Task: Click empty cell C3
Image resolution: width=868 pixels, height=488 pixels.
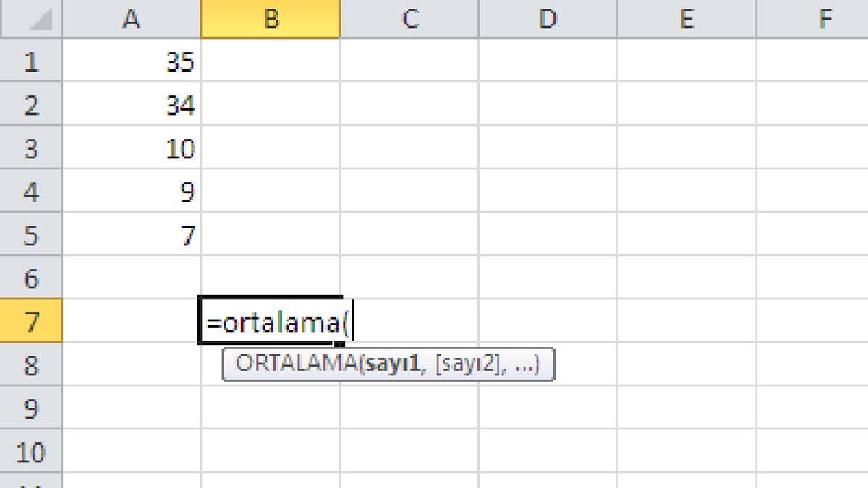Action: point(410,150)
